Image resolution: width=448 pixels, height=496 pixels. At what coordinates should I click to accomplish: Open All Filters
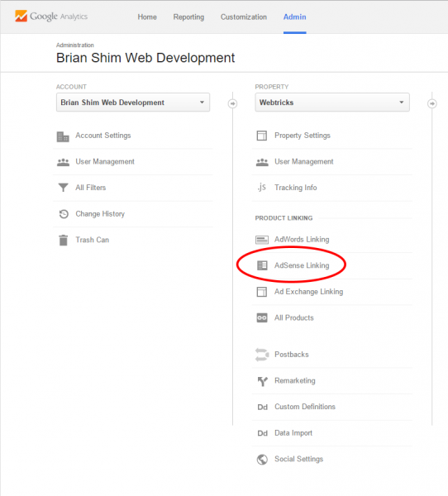point(90,188)
